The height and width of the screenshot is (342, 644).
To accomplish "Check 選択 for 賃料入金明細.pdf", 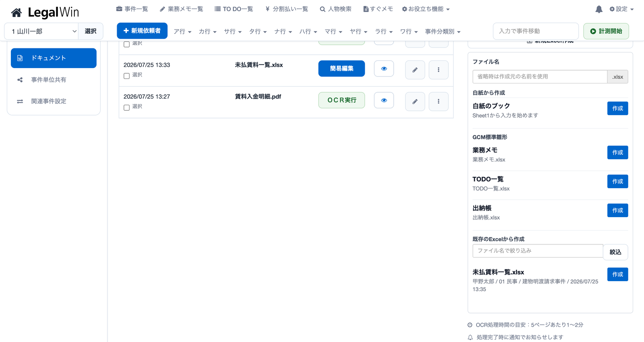I will pyautogui.click(x=126, y=108).
